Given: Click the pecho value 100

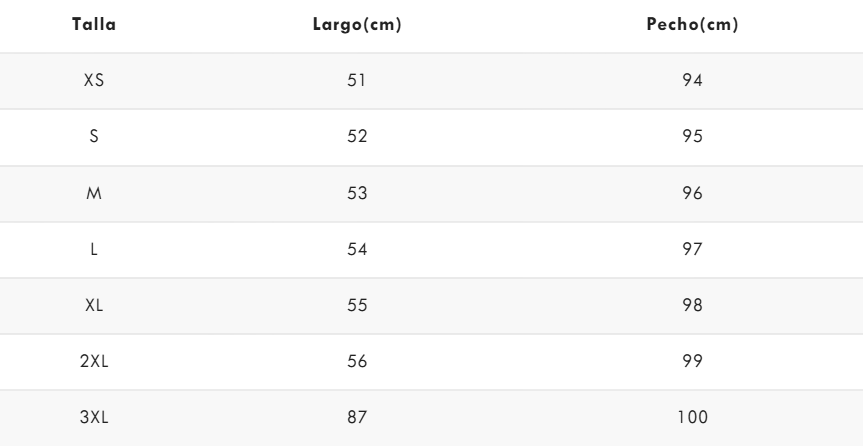Looking at the screenshot, I should (692, 417).
